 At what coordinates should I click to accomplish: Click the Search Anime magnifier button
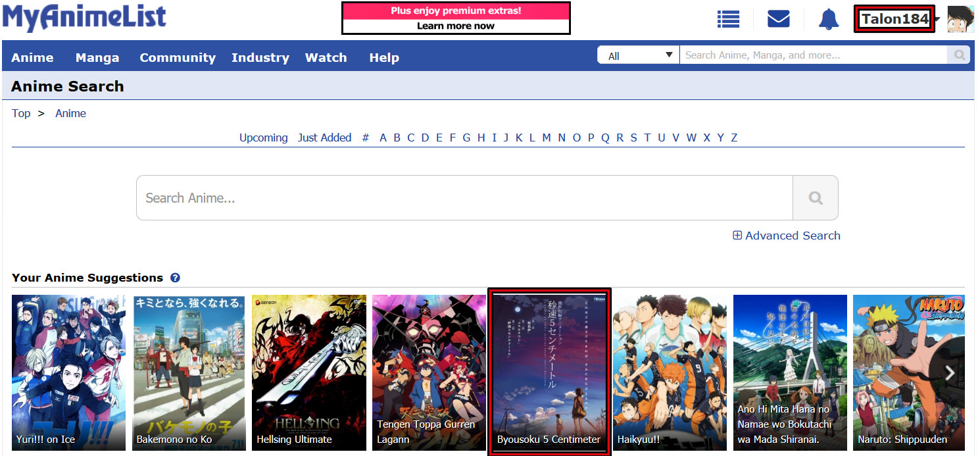point(816,197)
